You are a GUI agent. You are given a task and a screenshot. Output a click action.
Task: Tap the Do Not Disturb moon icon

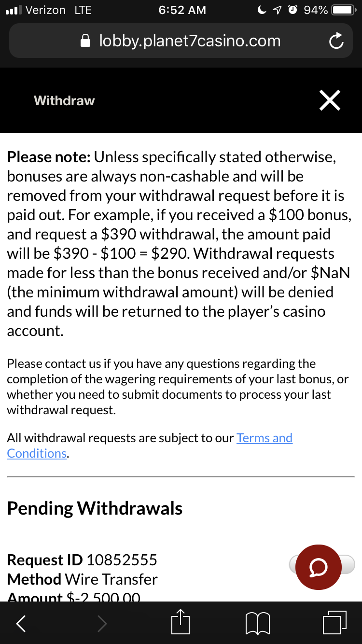pyautogui.click(x=262, y=10)
